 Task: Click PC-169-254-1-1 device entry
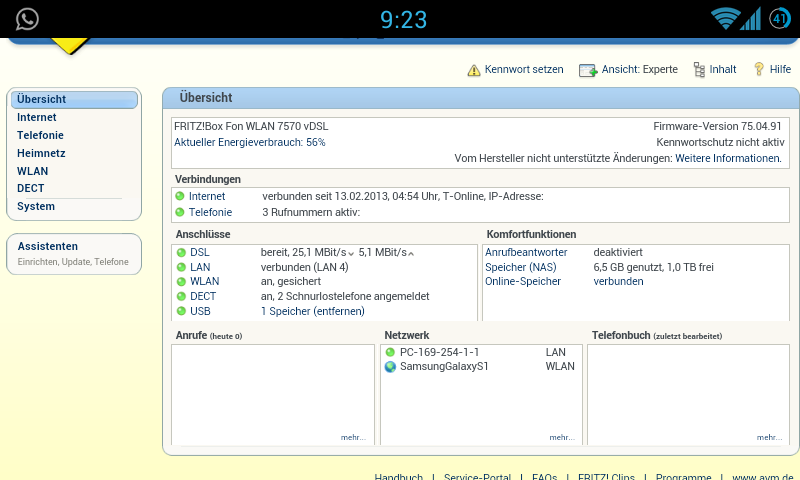coord(439,352)
